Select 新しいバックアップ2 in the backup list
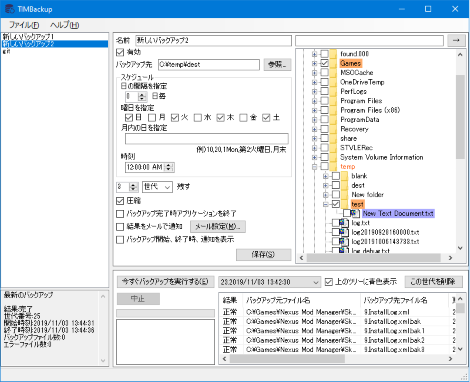The image size is (470, 382). pyautogui.click(x=55, y=44)
